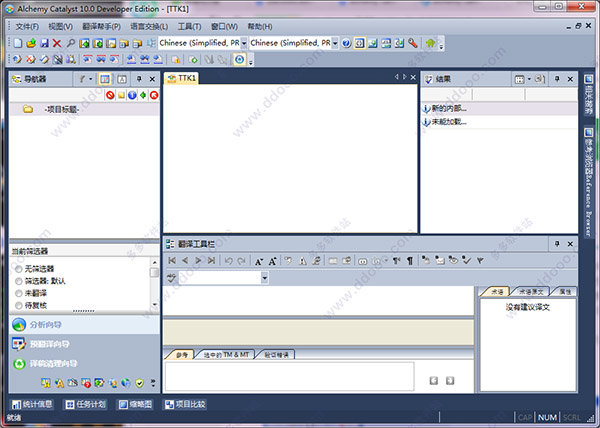Open the 缩略图 bottom panel
The height and width of the screenshot is (428, 600).
(135, 404)
